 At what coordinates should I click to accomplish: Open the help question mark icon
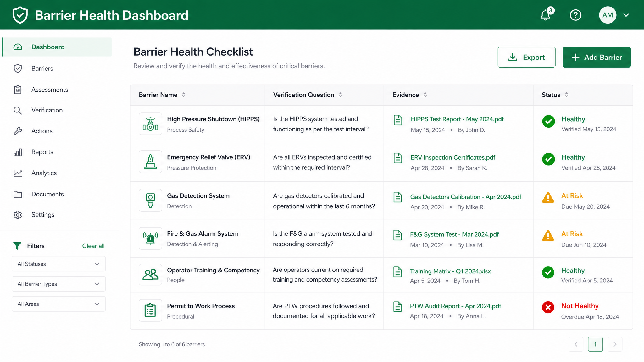pyautogui.click(x=575, y=15)
